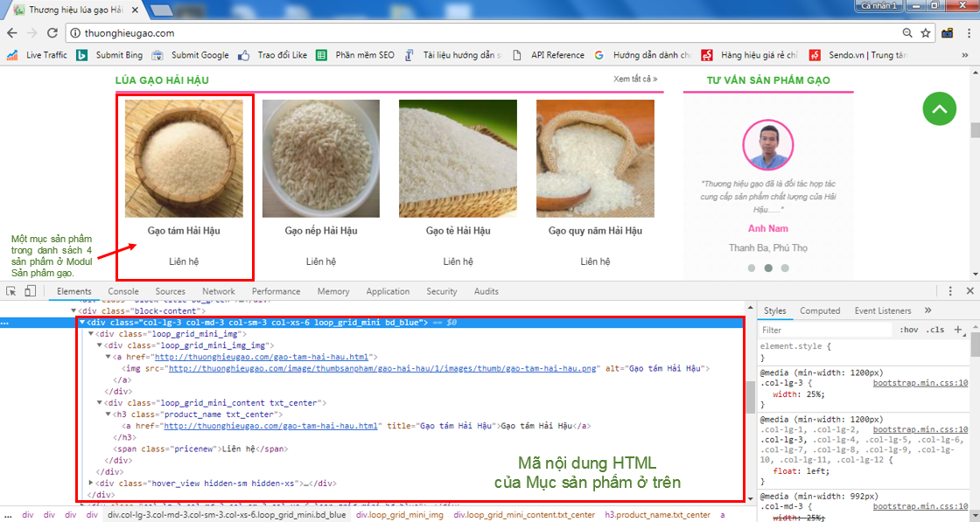
Task: Collapse the loop_grid_mini_content txt_center div
Action: tap(100, 403)
